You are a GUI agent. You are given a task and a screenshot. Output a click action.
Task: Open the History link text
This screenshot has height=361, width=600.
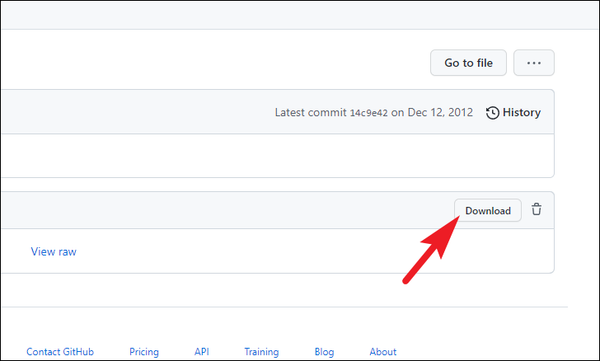[521, 113]
